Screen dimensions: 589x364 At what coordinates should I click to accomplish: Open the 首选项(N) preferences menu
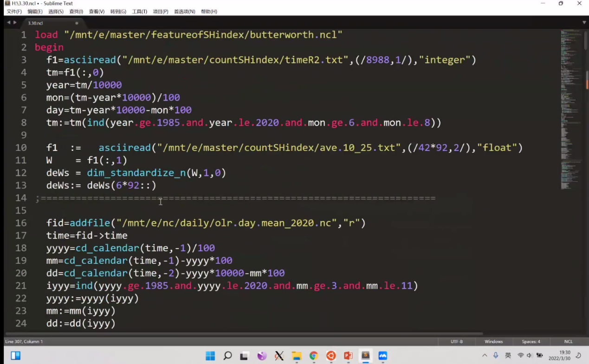(184, 11)
